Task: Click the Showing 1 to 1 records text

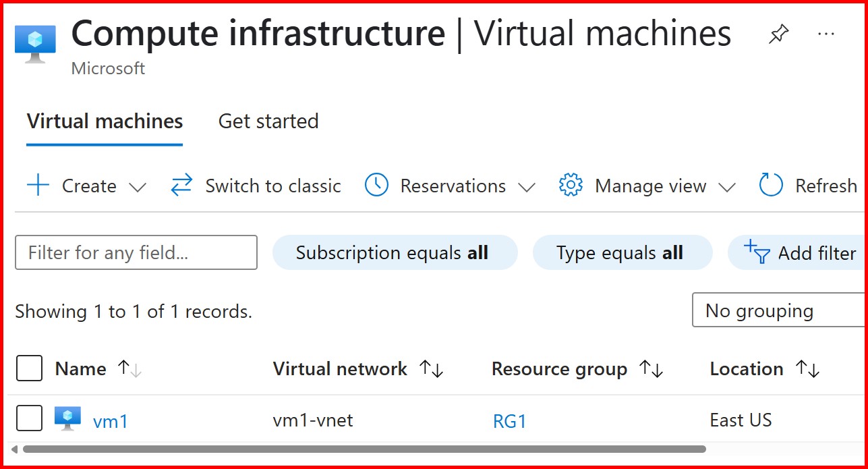Action: click(134, 311)
